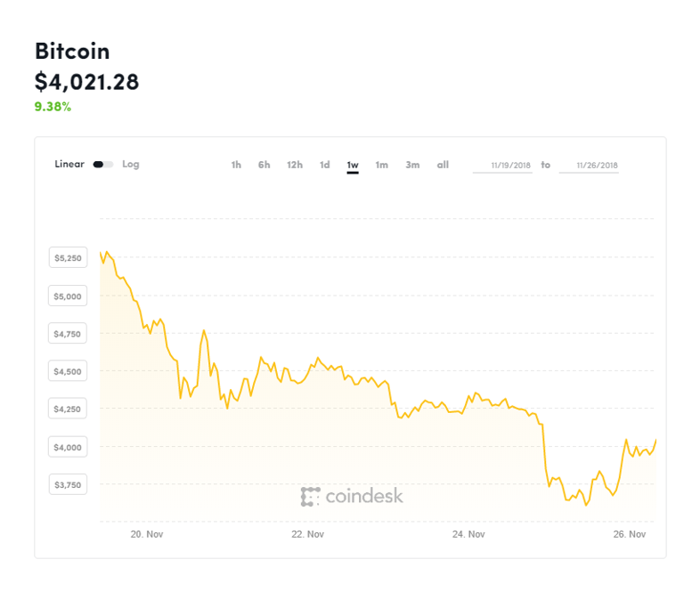Click the 26. Nov date marker
The height and width of the screenshot is (592, 700).
tap(630, 534)
